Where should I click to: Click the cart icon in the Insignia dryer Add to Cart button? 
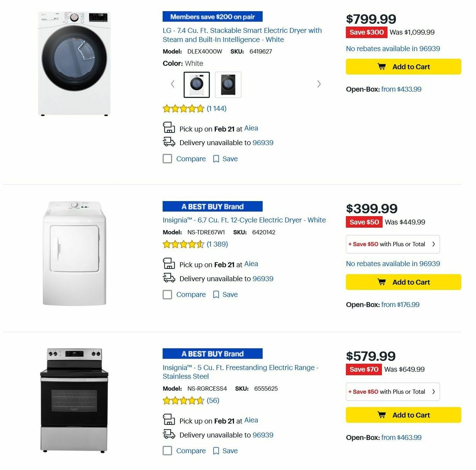pyautogui.click(x=381, y=282)
